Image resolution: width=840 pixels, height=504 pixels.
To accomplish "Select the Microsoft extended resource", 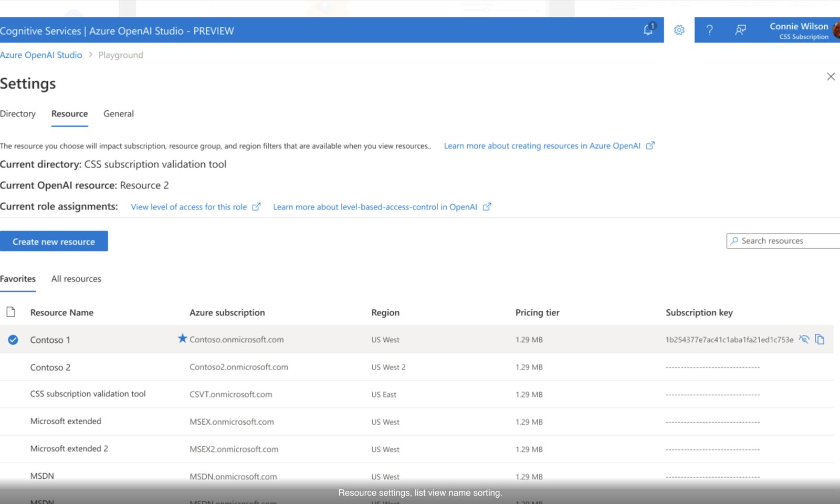I will pos(66,421).
